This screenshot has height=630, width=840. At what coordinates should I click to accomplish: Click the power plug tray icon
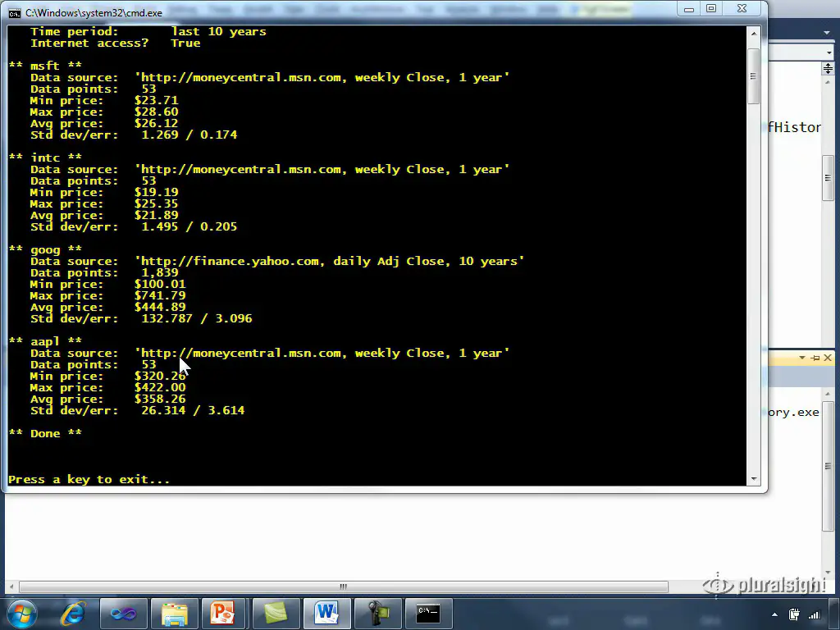(x=794, y=615)
